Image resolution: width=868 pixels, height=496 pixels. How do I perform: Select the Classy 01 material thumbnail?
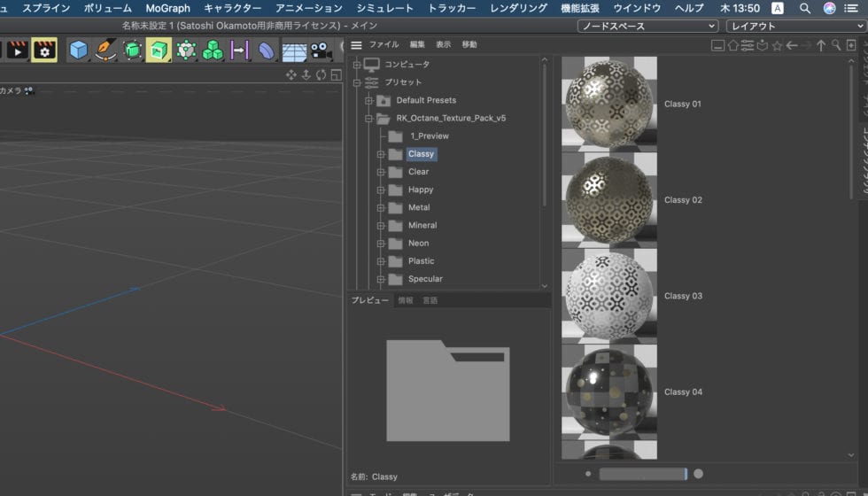609,105
